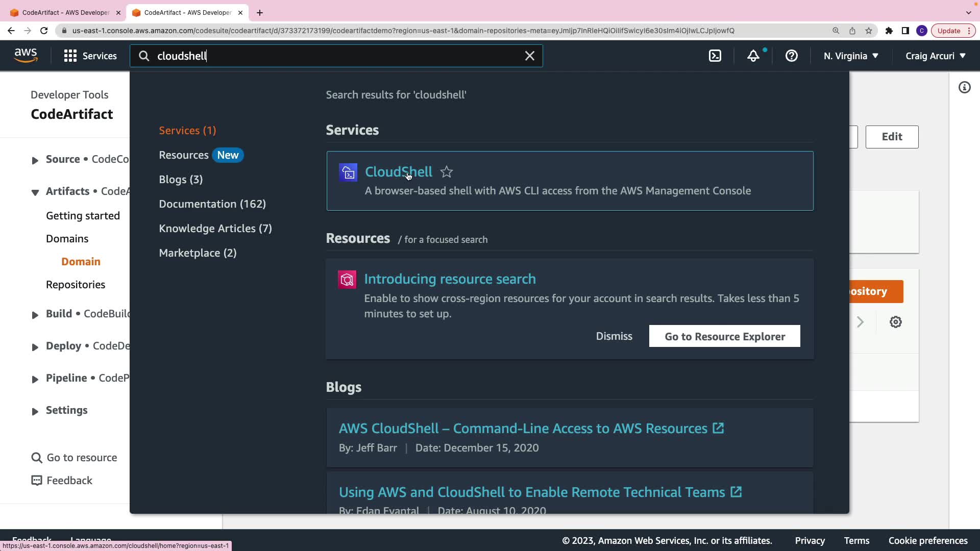The height and width of the screenshot is (551, 980).
Task: Dismiss the resource search banner
Action: point(614,336)
